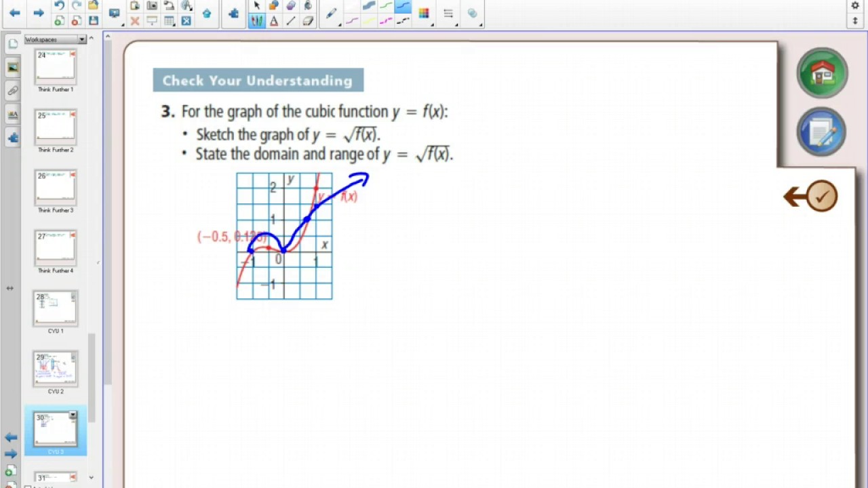This screenshot has height=488, width=868.
Task: Open the Think Further 3 page thumbnail
Action: [56, 188]
